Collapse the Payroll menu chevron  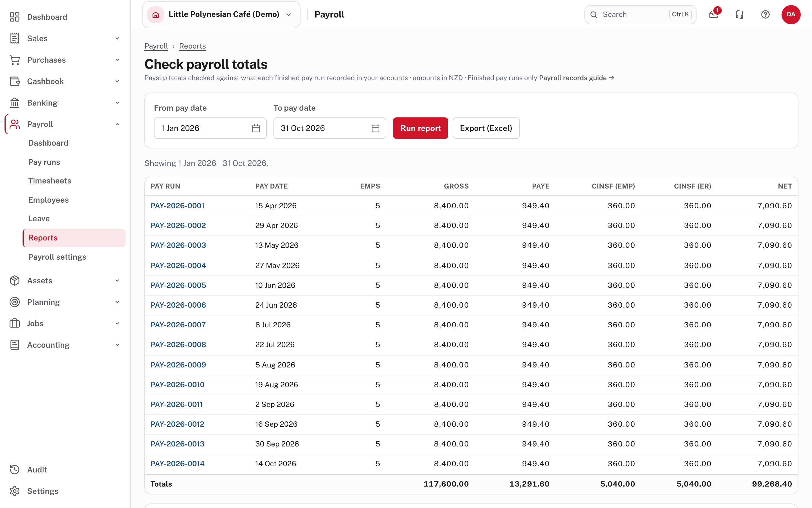tap(118, 124)
